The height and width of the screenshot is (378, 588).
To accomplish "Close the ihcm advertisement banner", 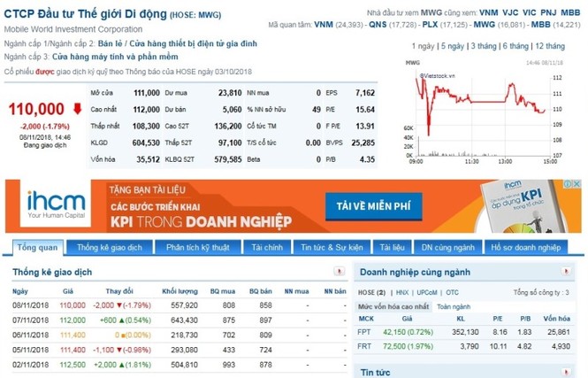I will click(577, 184).
